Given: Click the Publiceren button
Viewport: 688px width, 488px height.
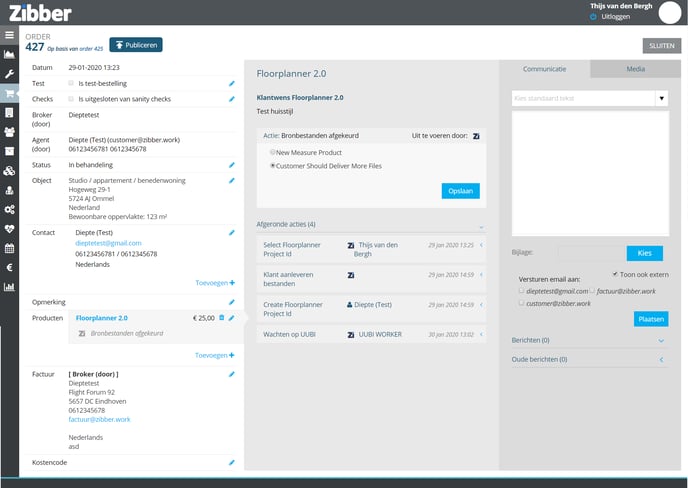Looking at the screenshot, I should pos(135,44).
